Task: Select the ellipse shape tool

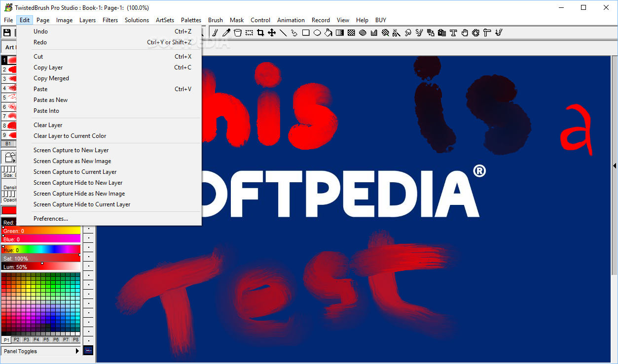Action: tap(317, 33)
